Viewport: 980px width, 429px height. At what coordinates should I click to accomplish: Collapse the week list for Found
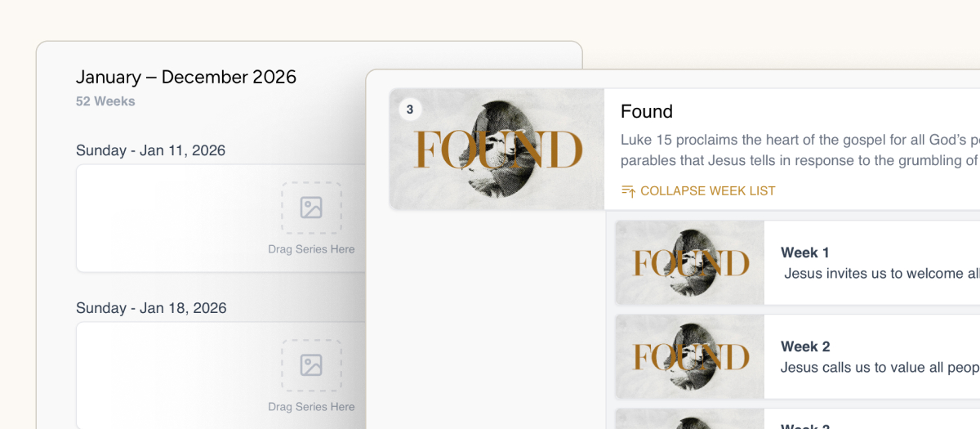point(707,190)
